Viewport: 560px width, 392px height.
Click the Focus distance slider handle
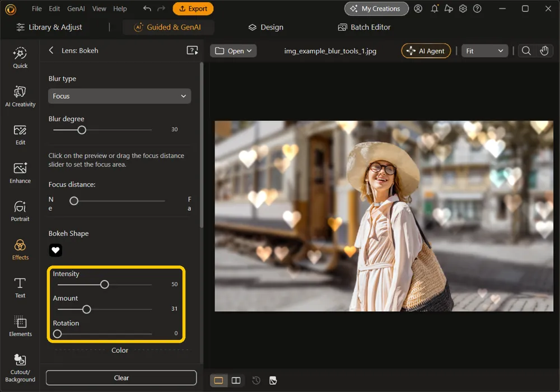coord(74,201)
